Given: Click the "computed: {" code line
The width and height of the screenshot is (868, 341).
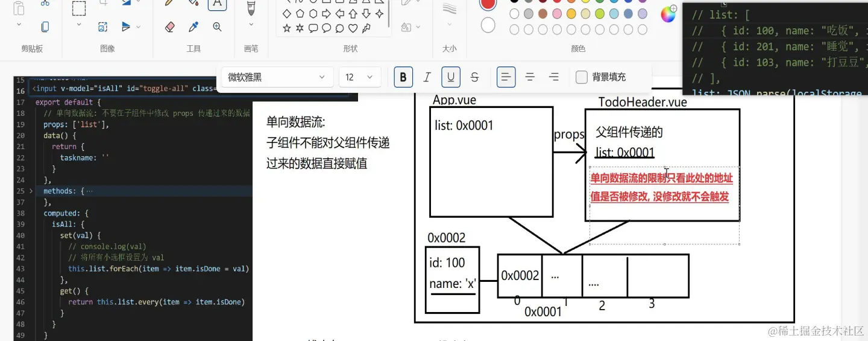Looking at the screenshot, I should coord(66,213).
